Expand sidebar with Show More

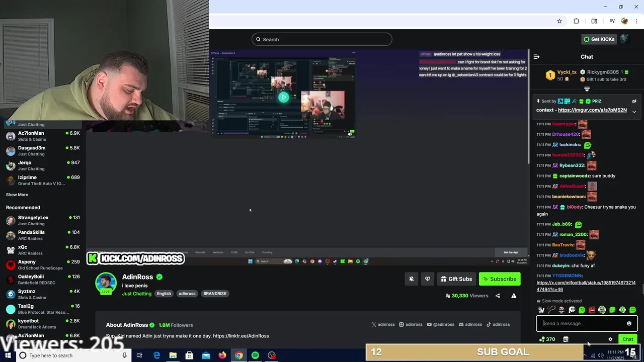point(17,195)
